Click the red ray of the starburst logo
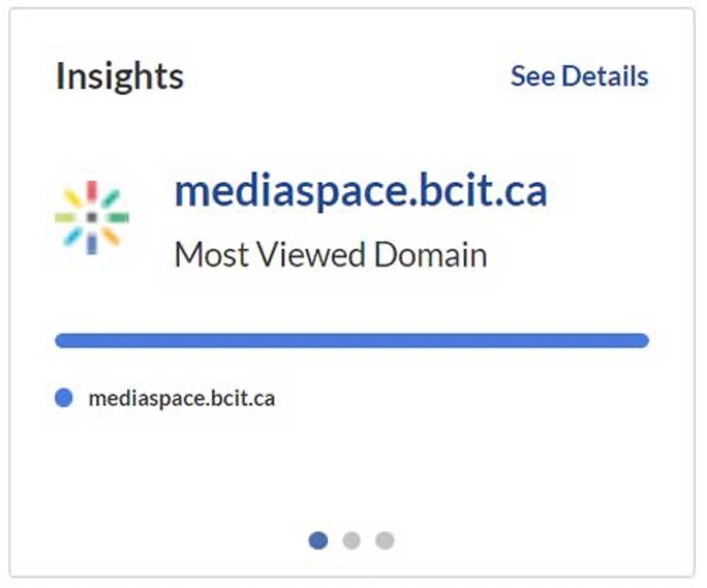This screenshot has width=707, height=588. coord(91,192)
